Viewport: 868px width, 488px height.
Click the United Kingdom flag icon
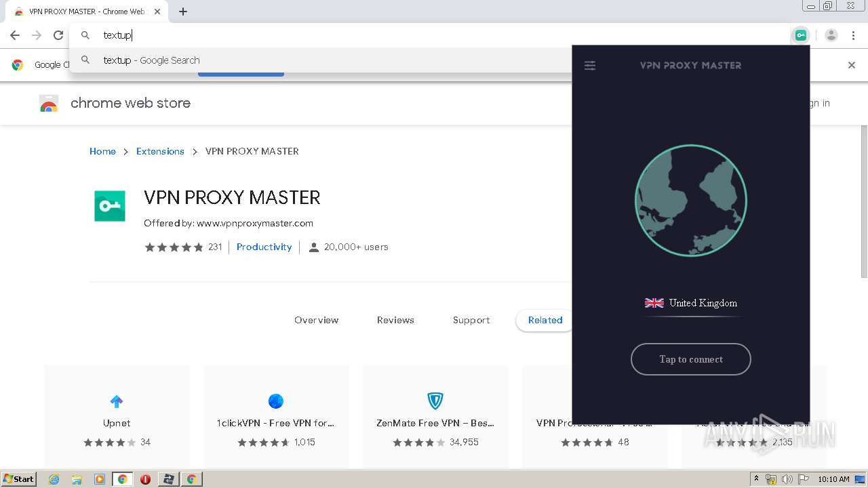point(654,303)
